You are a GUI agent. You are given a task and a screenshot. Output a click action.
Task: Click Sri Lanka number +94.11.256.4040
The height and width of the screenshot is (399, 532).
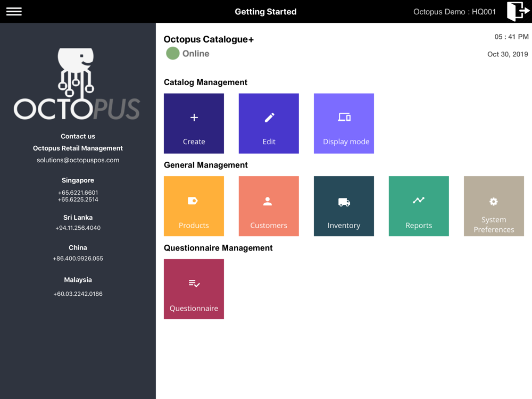point(78,228)
